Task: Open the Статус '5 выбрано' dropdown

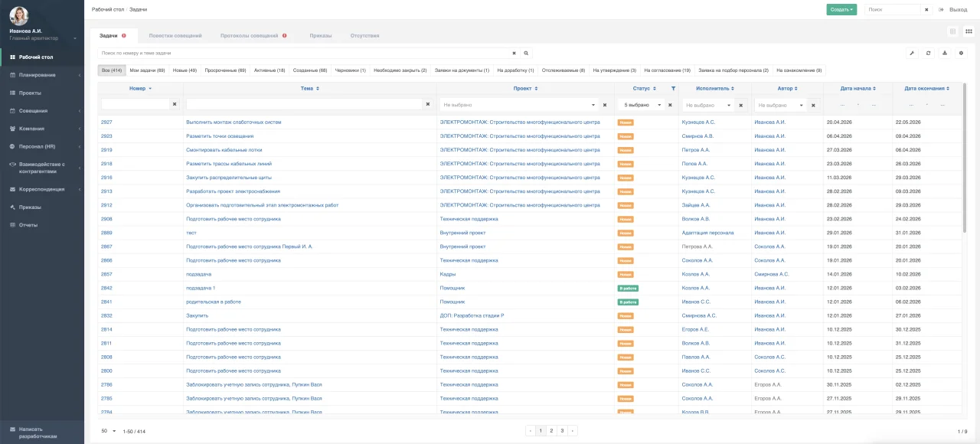Action: coord(640,105)
